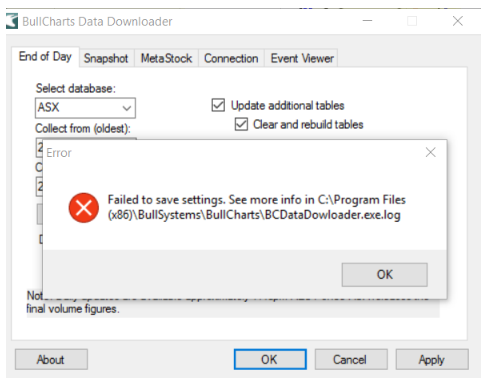Switch to the Snapshot tab
495x388 pixels.
pos(106,58)
